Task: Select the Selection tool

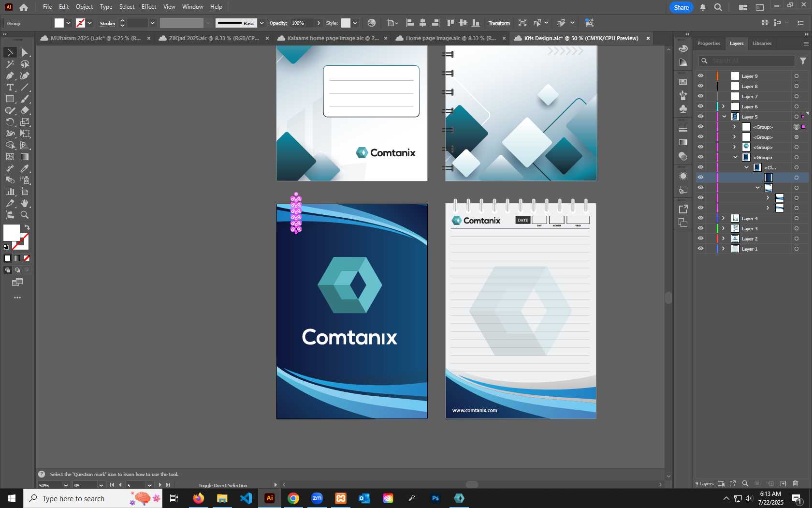Action: (10, 52)
